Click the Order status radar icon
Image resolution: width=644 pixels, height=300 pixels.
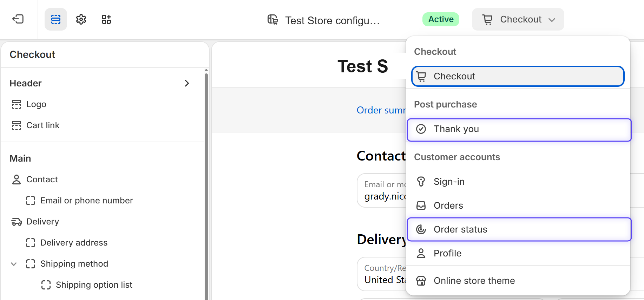click(421, 229)
